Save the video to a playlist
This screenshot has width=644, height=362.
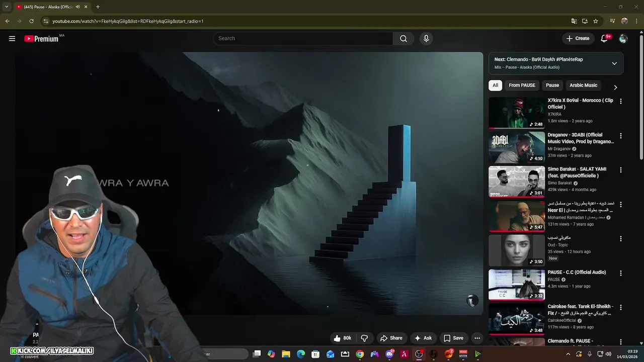tap(453, 338)
